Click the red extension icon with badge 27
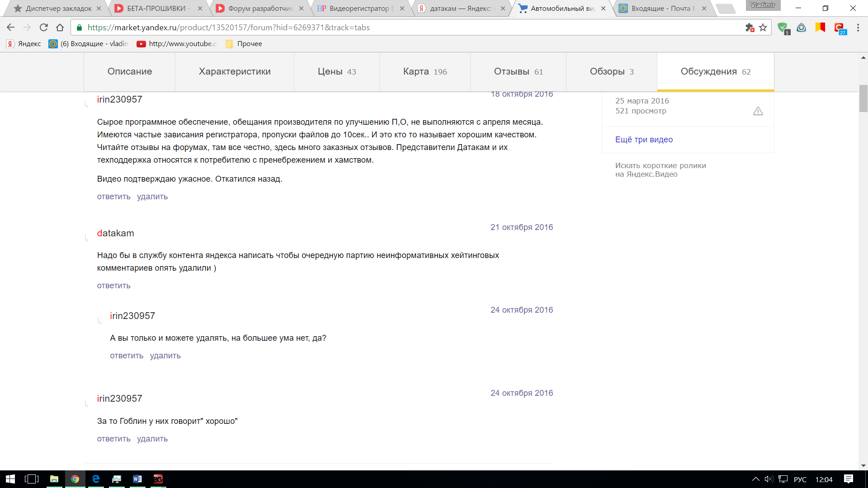 [x=840, y=28]
